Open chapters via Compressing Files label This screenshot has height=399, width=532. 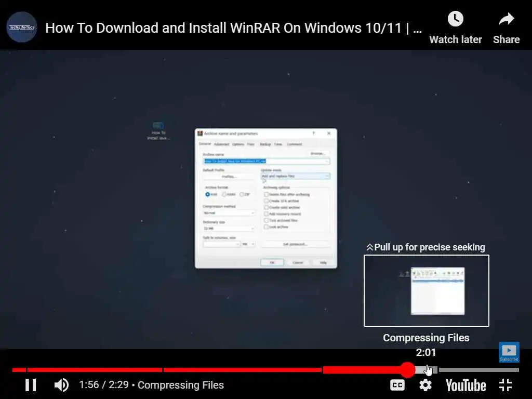click(180, 385)
